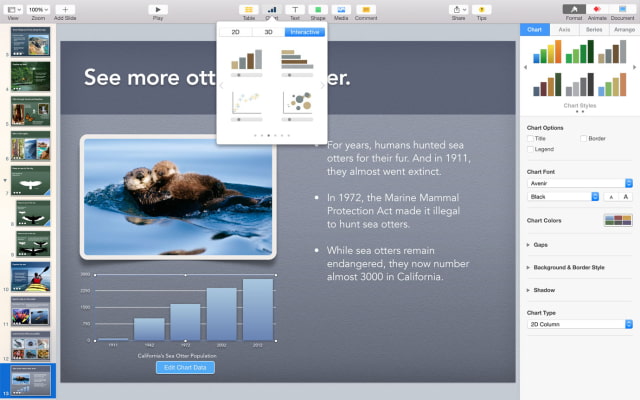640x400 pixels.
Task: Enable the chart Legend checkbox
Action: [x=530, y=149]
